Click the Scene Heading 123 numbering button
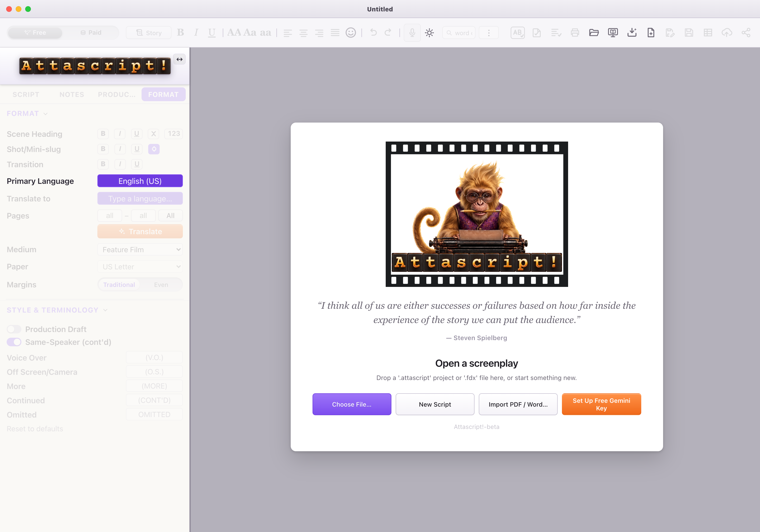Screen dimensions: 760x532 coord(174,134)
